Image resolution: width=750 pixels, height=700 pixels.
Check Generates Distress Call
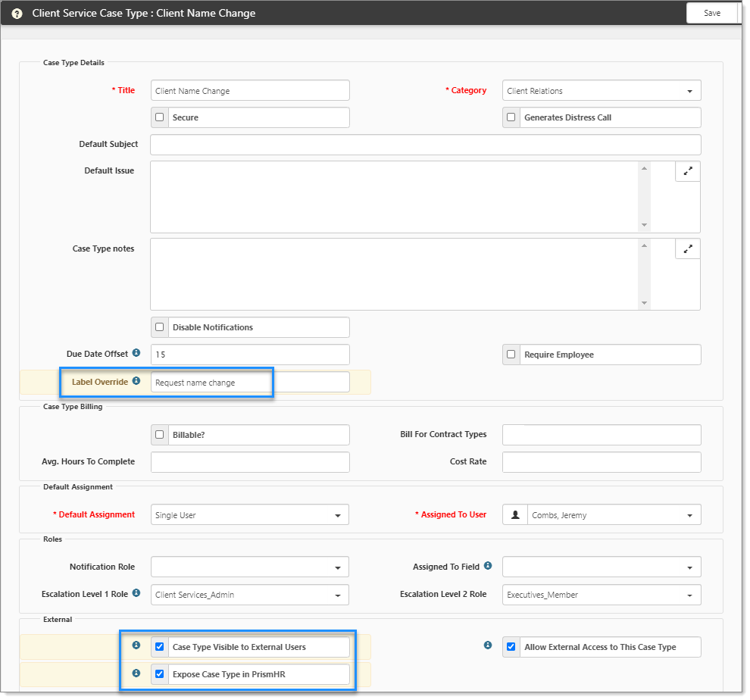(x=511, y=117)
